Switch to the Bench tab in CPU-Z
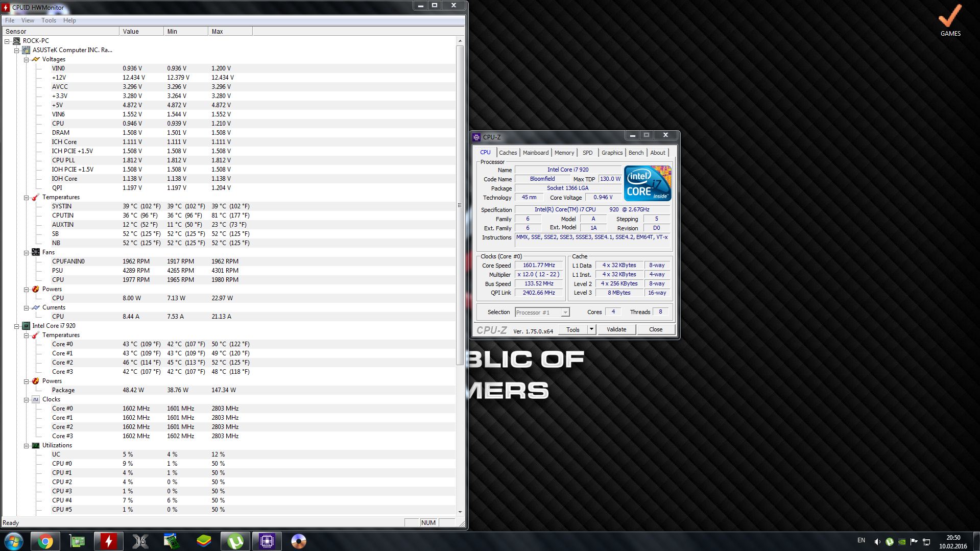The height and width of the screenshot is (551, 980). (636, 153)
